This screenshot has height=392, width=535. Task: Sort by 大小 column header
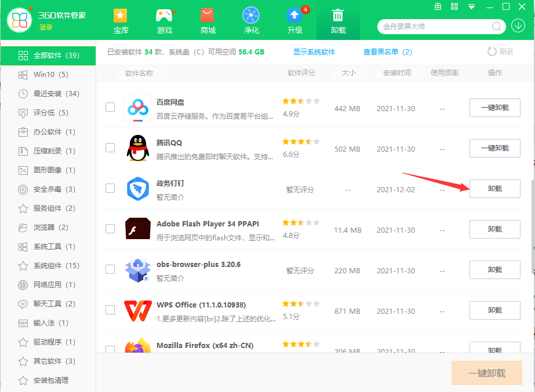point(349,73)
